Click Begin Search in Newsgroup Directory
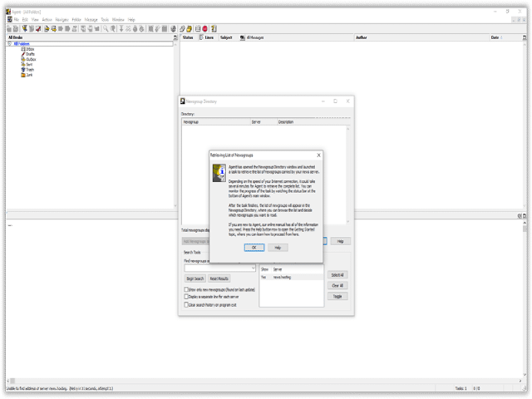The height and width of the screenshot is (399, 532). [x=195, y=278]
